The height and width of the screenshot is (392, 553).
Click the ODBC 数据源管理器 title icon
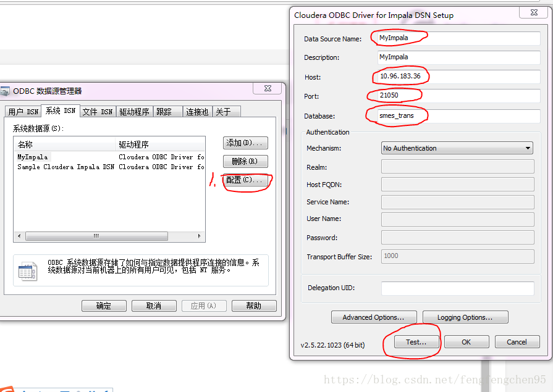[5, 91]
